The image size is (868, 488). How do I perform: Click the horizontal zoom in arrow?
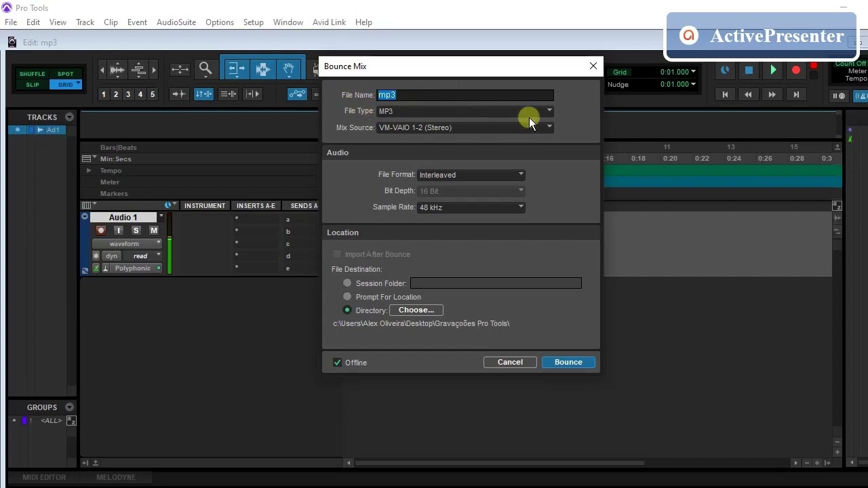point(154,69)
